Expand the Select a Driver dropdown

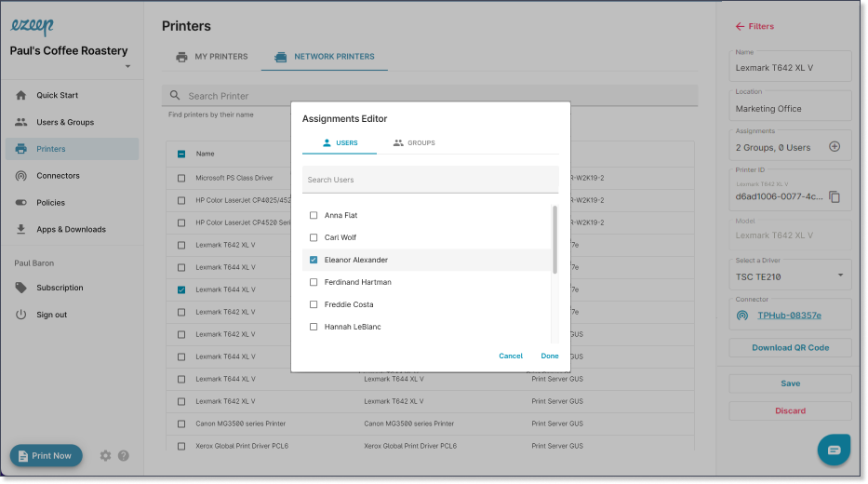790,276
